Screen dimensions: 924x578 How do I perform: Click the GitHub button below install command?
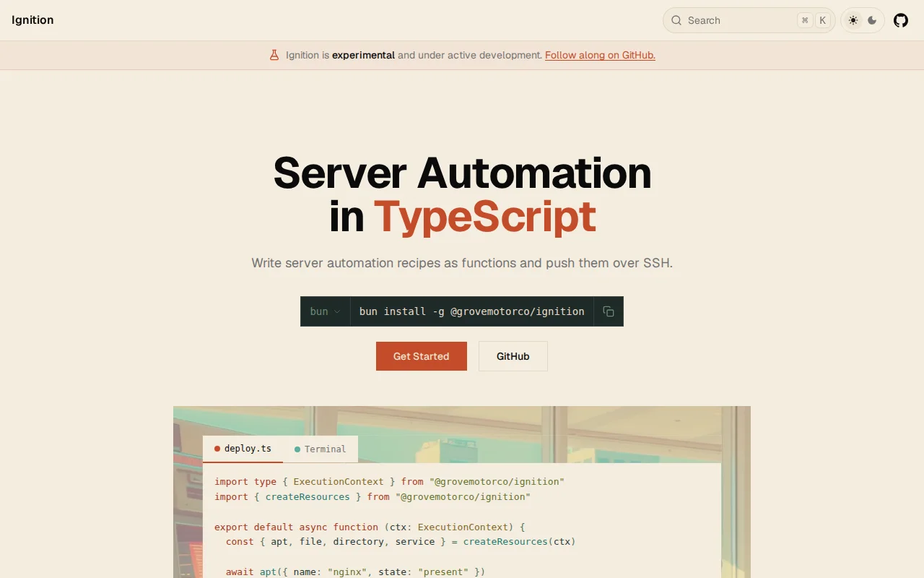pos(513,356)
